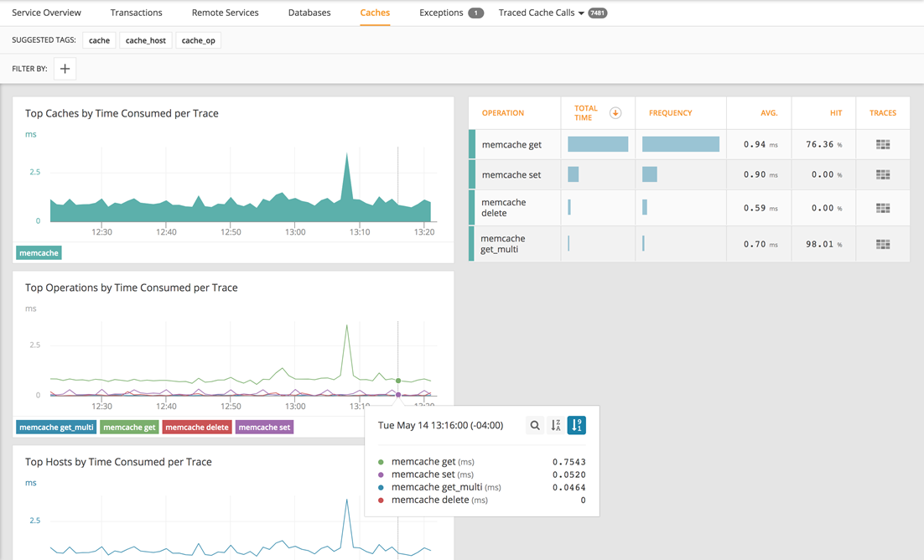Sort tooltip values numerically with the 1-9 icon
Image resolution: width=924 pixels, height=560 pixels.
(x=576, y=425)
